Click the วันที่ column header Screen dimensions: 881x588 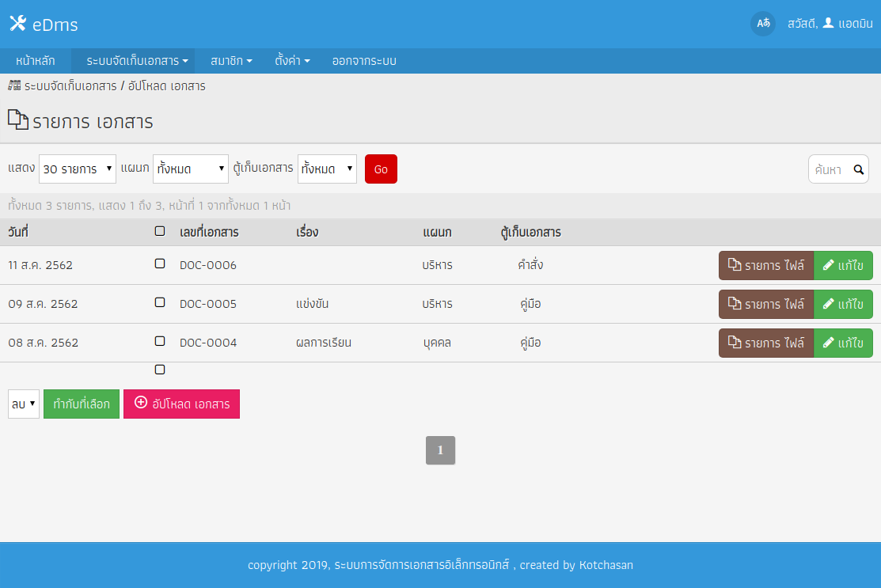[18, 232]
